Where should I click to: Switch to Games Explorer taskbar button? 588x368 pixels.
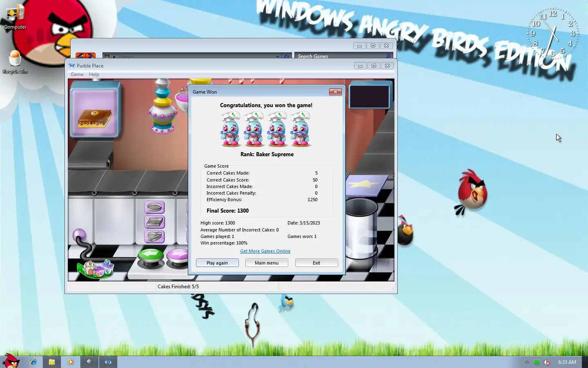pos(89,362)
